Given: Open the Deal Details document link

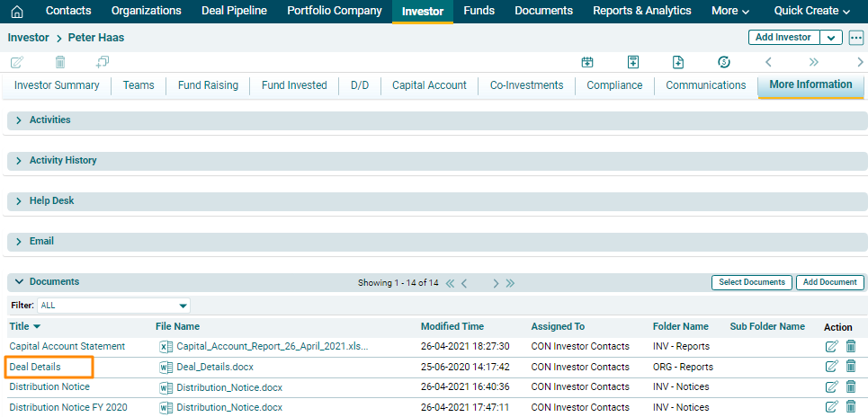Looking at the screenshot, I should point(35,367).
